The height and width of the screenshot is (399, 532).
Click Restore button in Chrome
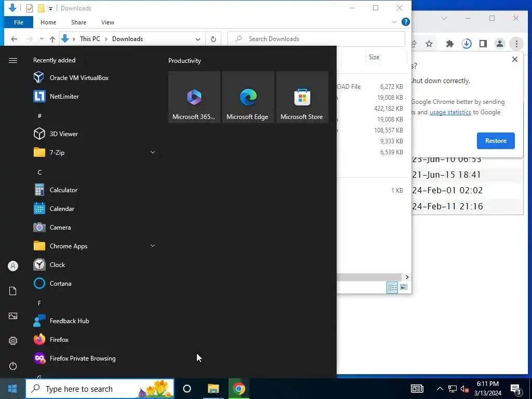496,141
